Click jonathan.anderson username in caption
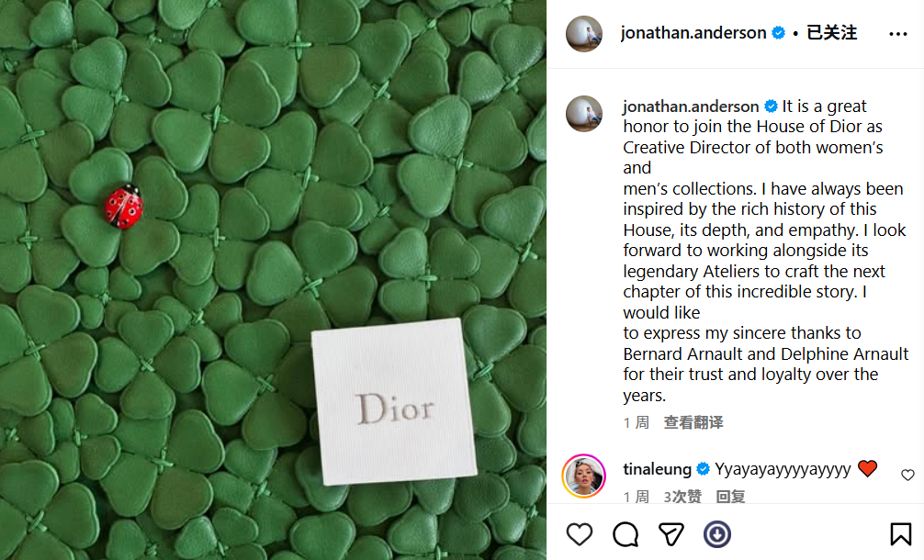 tap(692, 106)
